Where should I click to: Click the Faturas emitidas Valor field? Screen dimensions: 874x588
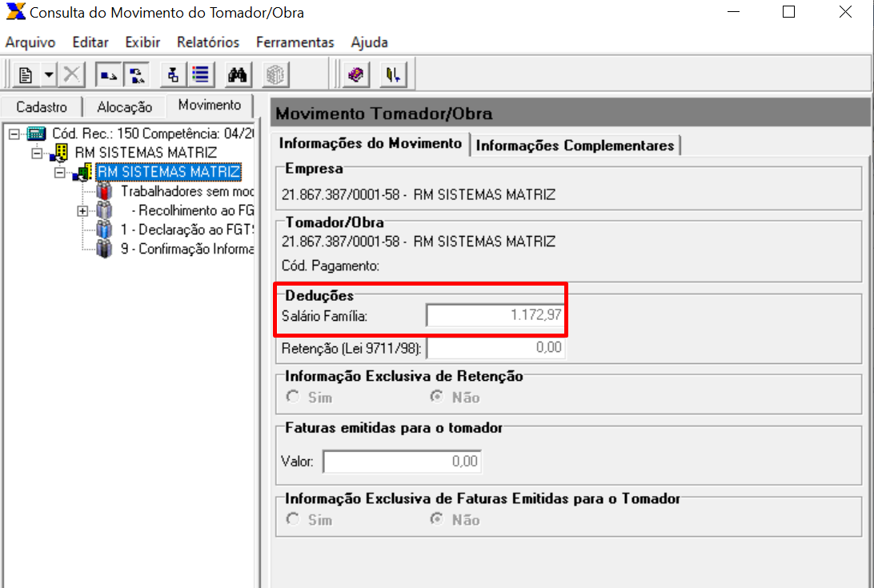[402, 462]
